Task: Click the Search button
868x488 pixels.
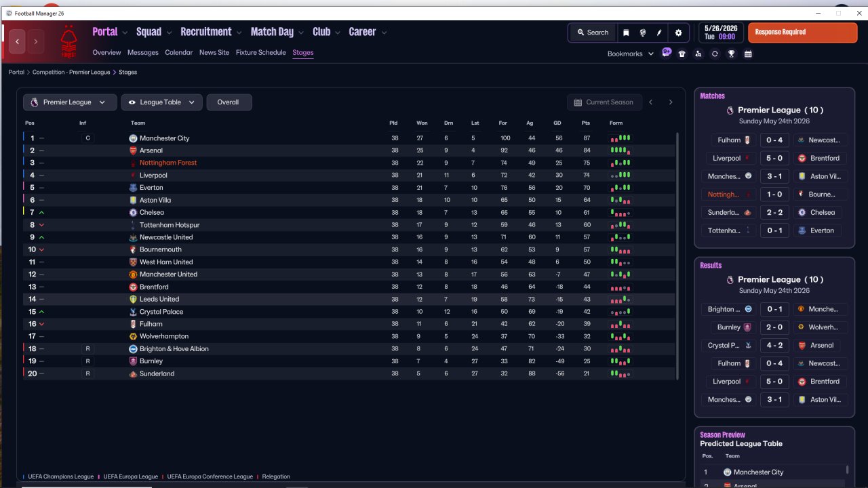Action: coord(593,33)
